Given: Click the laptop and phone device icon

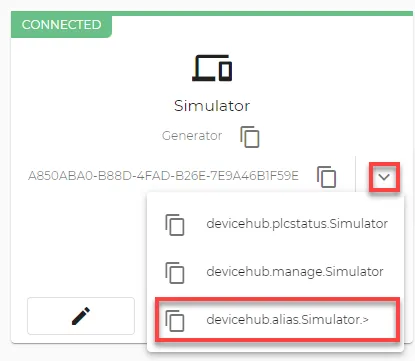Looking at the screenshot, I should coord(212,68).
